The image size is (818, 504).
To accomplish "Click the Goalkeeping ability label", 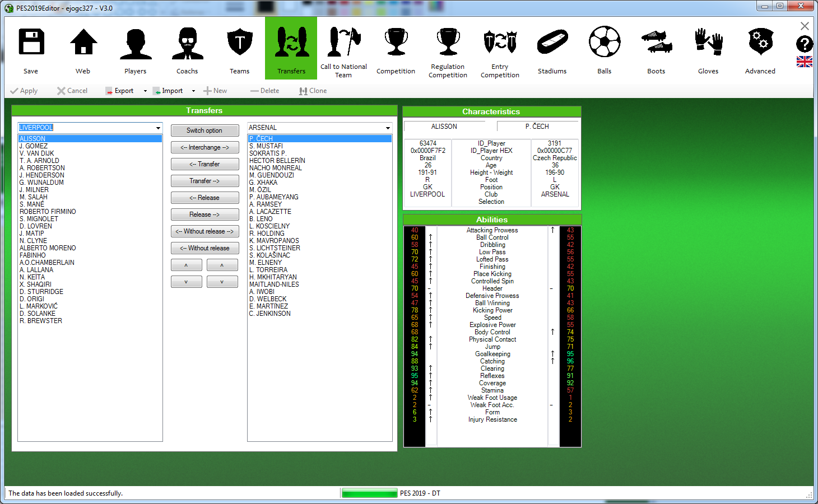I will click(x=492, y=354).
